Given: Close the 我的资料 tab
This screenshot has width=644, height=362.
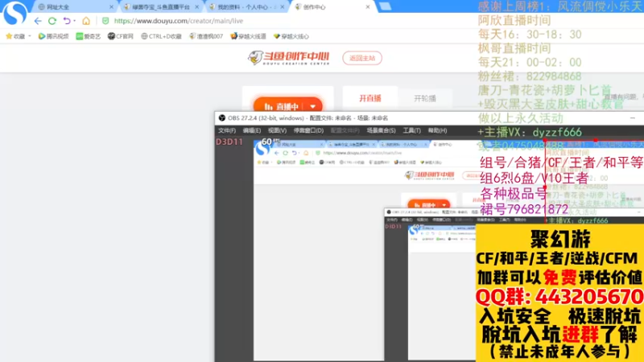Looking at the screenshot, I should 283,7.
